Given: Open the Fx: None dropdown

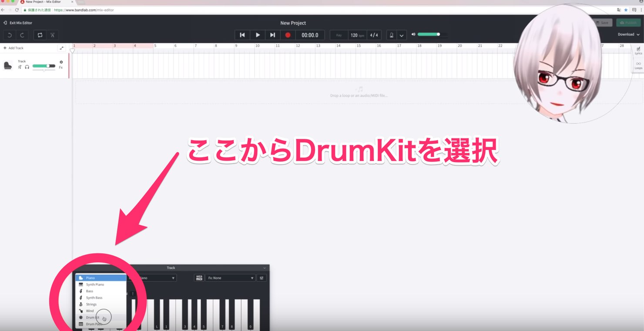Looking at the screenshot, I should point(230,278).
